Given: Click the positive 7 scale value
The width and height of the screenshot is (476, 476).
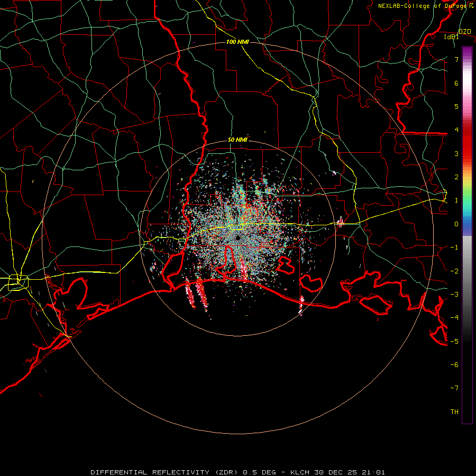Looking at the screenshot, I should (x=456, y=59).
